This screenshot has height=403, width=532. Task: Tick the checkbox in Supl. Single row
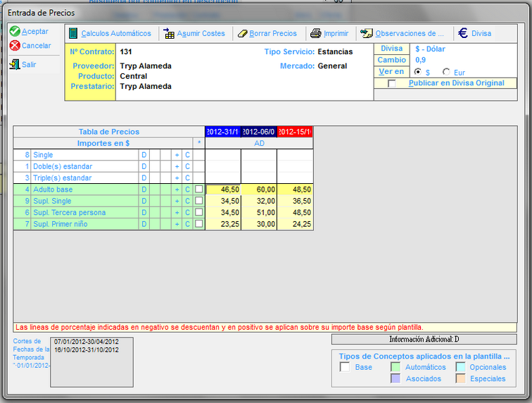(199, 201)
